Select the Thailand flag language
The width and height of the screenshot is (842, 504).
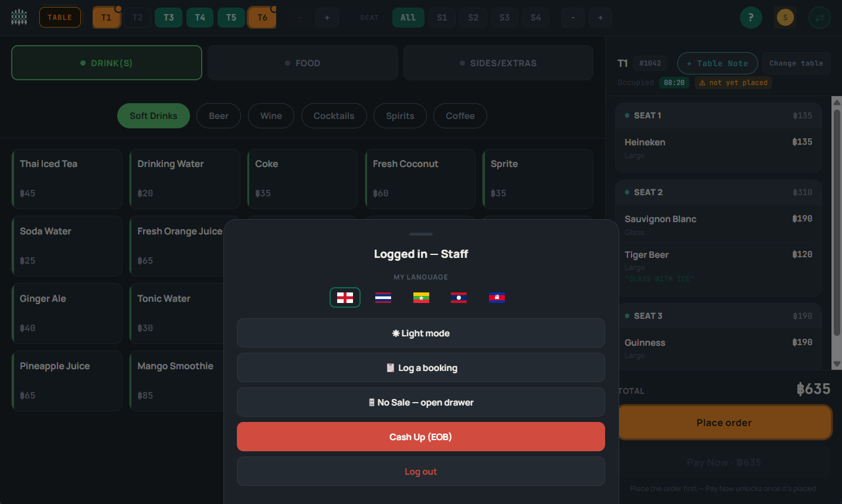(x=383, y=297)
